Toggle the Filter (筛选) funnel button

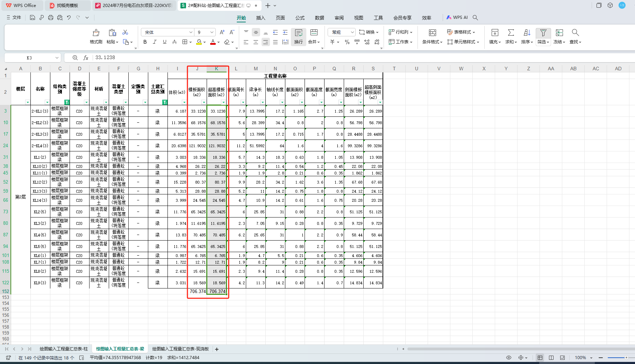543,36
